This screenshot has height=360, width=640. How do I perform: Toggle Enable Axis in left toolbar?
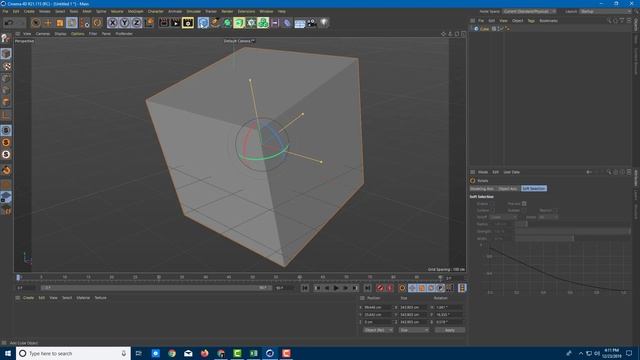point(6,116)
